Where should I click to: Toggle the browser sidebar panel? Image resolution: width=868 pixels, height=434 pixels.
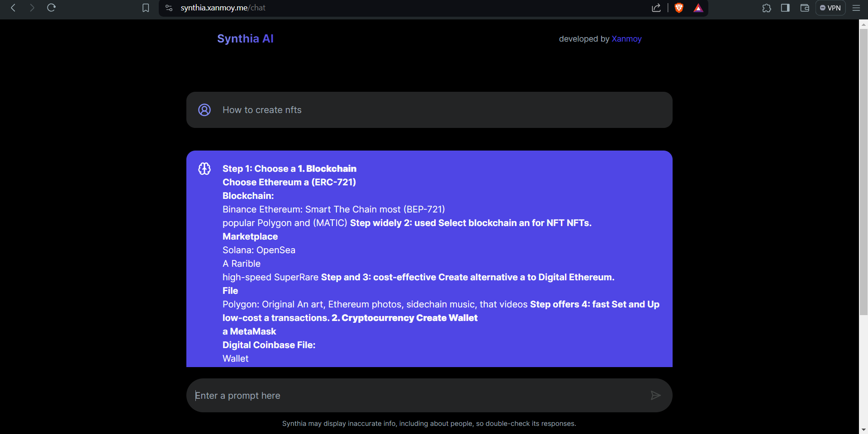point(785,8)
